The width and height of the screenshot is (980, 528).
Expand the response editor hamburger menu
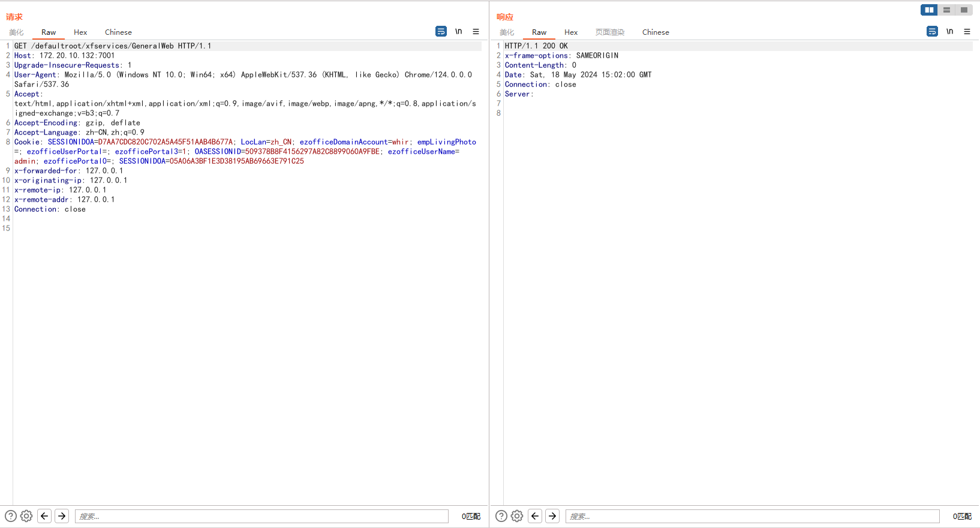point(967,31)
